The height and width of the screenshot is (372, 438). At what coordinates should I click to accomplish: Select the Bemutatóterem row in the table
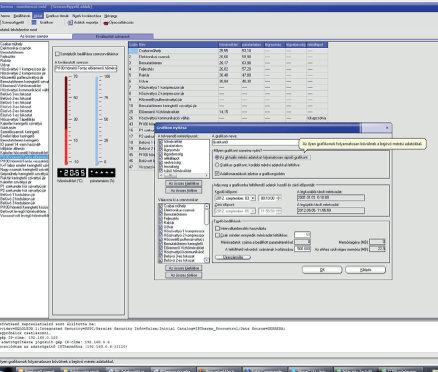(x=228, y=63)
